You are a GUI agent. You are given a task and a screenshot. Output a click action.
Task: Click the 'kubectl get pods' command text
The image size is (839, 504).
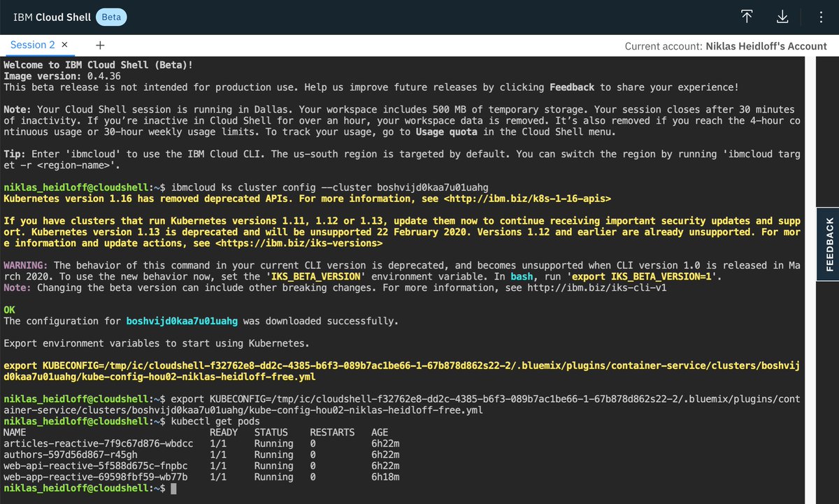click(215, 422)
